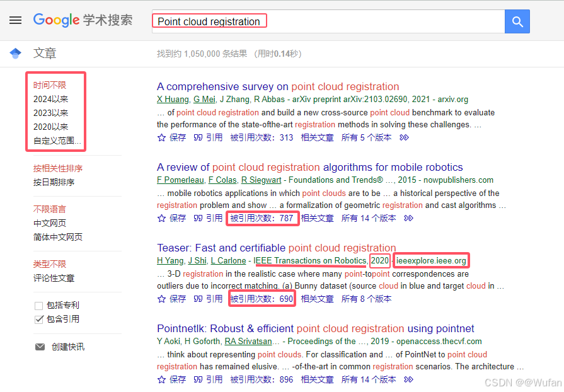The width and height of the screenshot is (564, 392).
Task: Click quote cite icon for mobile robotics review
Action: (x=198, y=218)
